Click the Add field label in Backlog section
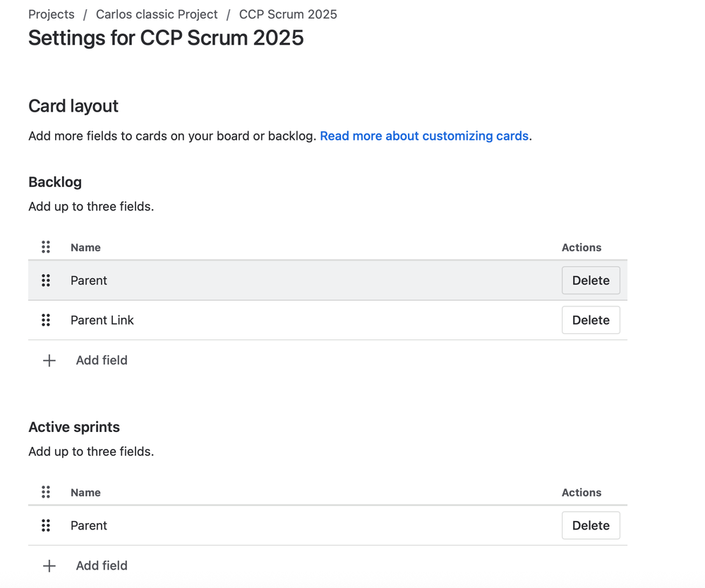The width and height of the screenshot is (705, 588). (x=102, y=360)
